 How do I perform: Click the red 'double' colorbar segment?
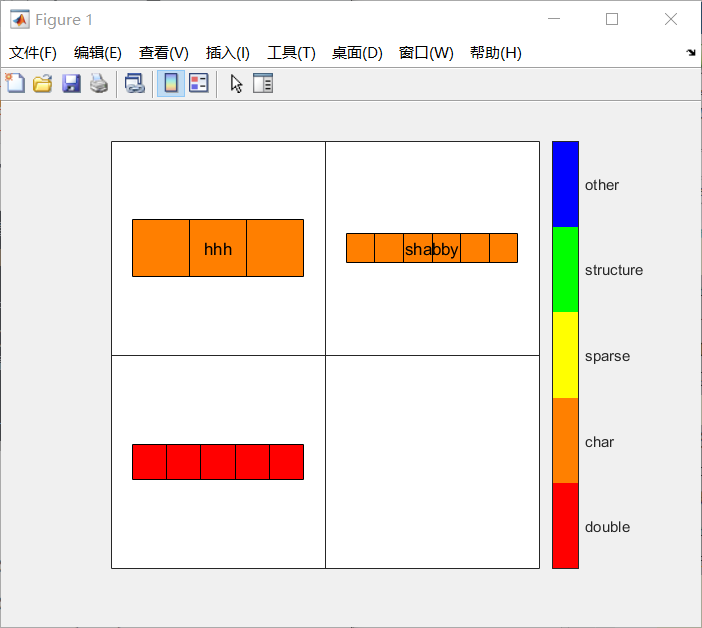[565, 525]
